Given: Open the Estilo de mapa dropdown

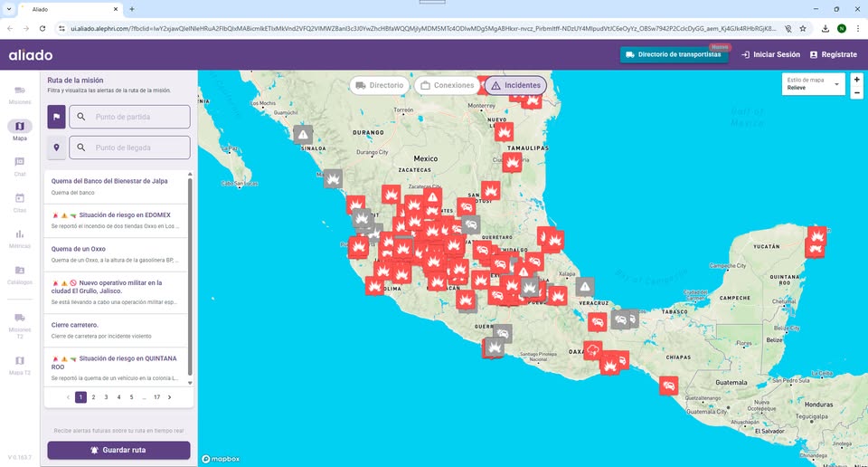Looking at the screenshot, I should point(813,84).
